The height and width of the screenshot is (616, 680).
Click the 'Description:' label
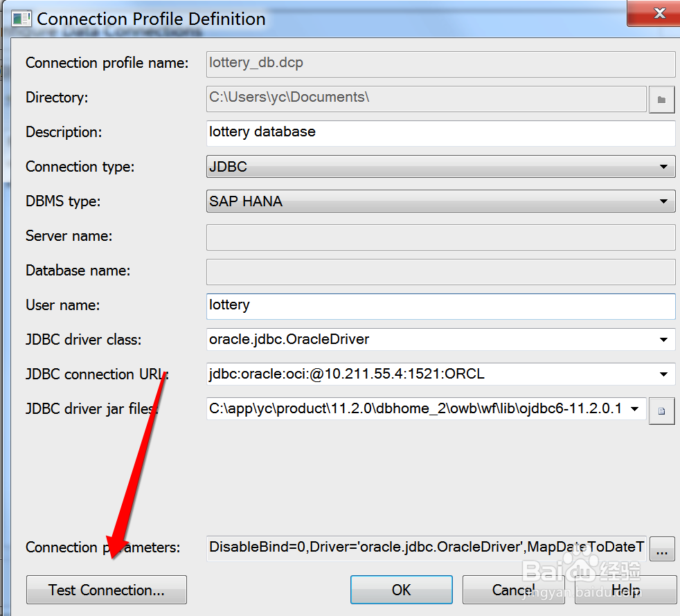[x=64, y=132]
